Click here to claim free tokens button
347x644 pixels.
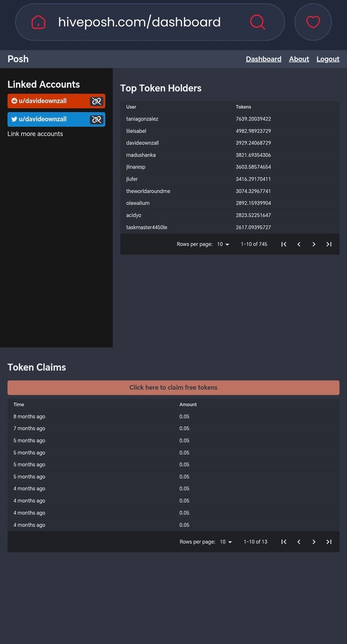(173, 387)
